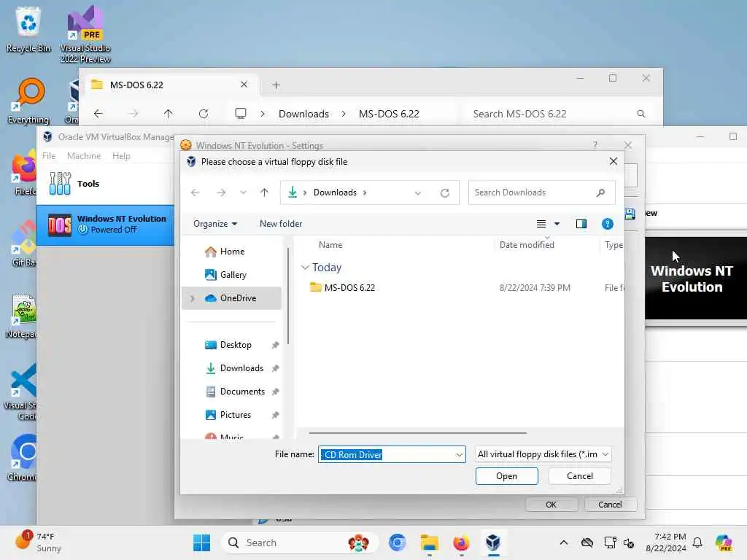Click Cancel in the Settings window

click(610, 505)
